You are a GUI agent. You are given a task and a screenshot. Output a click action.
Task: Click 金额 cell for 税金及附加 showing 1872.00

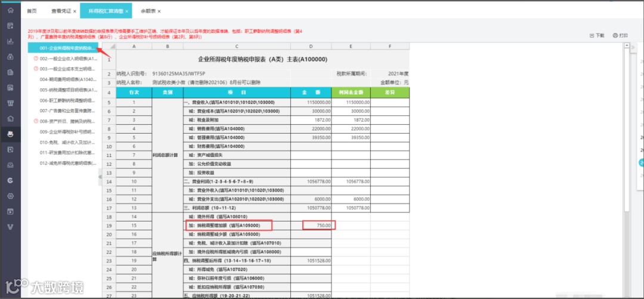tap(311, 120)
